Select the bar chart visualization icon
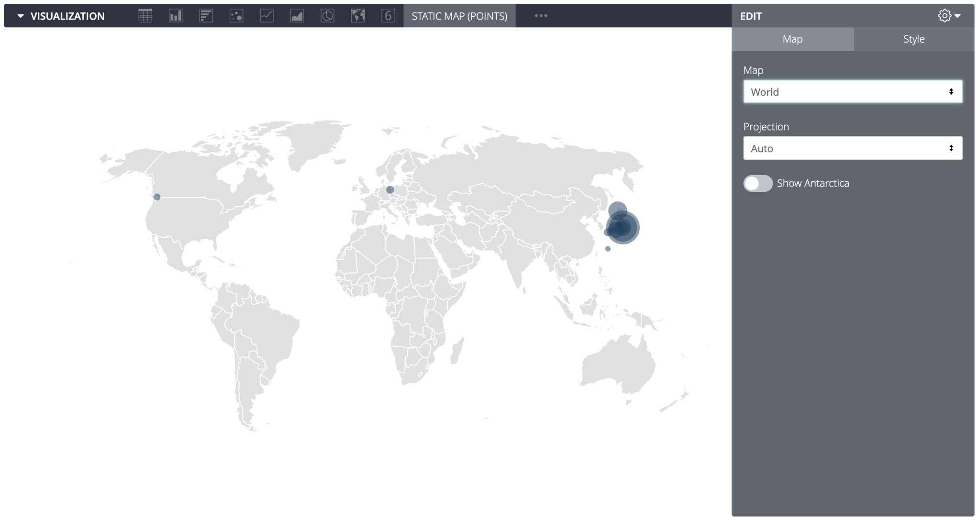 (x=175, y=15)
